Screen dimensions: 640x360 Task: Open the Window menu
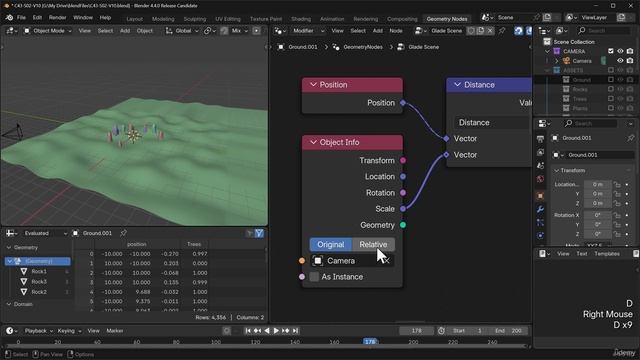83,18
